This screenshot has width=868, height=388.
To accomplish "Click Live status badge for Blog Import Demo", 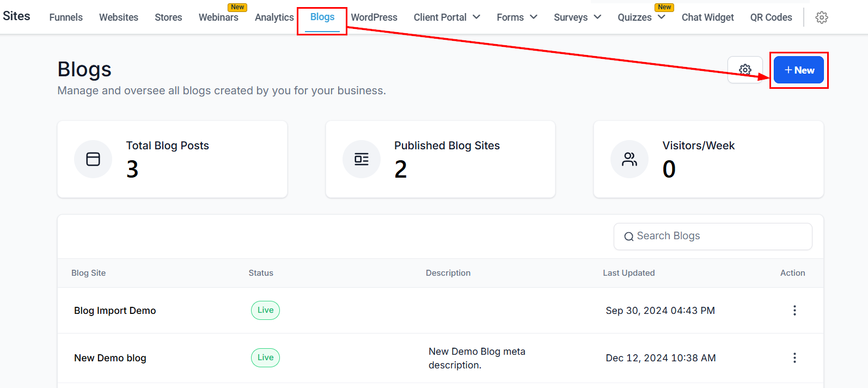I will [265, 310].
